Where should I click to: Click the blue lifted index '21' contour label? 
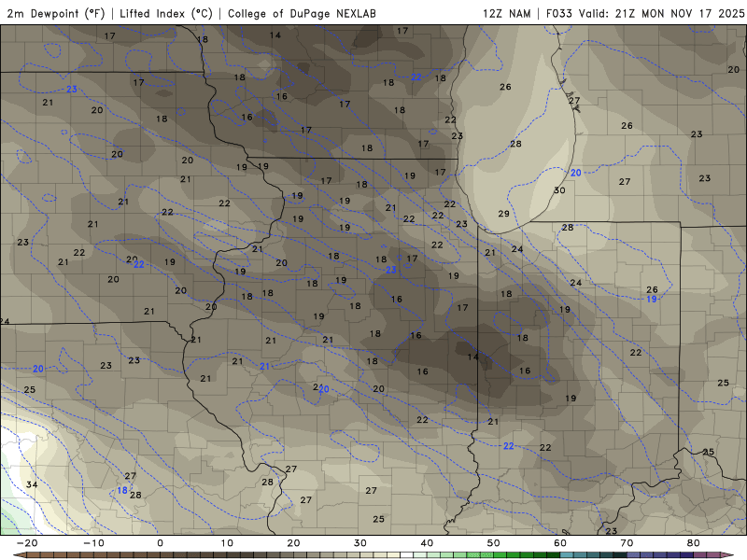264,366
